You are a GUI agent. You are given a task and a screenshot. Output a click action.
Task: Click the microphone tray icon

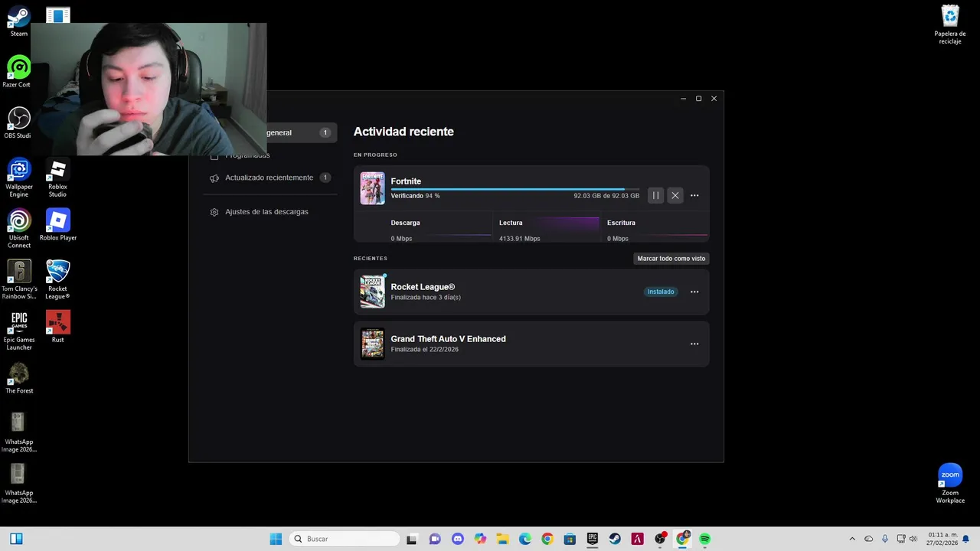(x=885, y=539)
